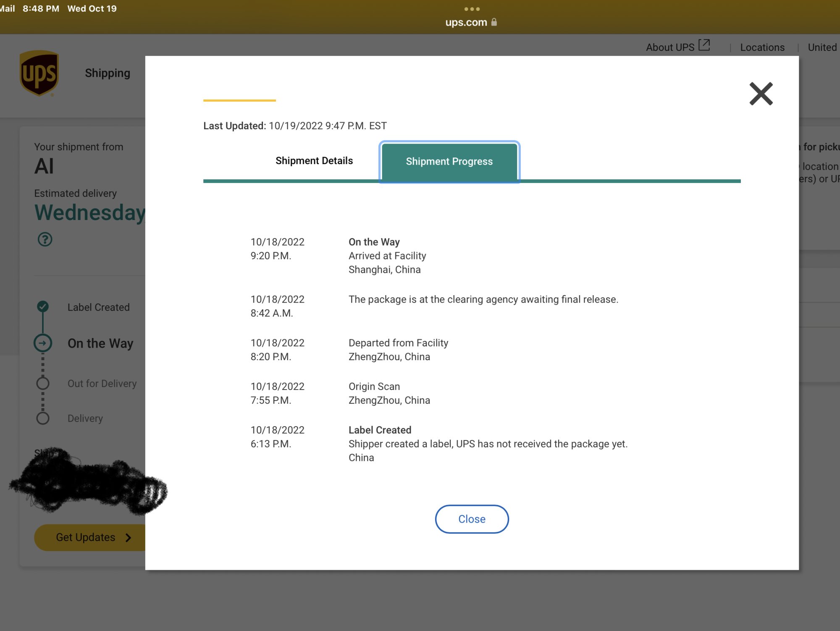Tap the Mail back-to-app label
840x631 pixels.
(8, 9)
